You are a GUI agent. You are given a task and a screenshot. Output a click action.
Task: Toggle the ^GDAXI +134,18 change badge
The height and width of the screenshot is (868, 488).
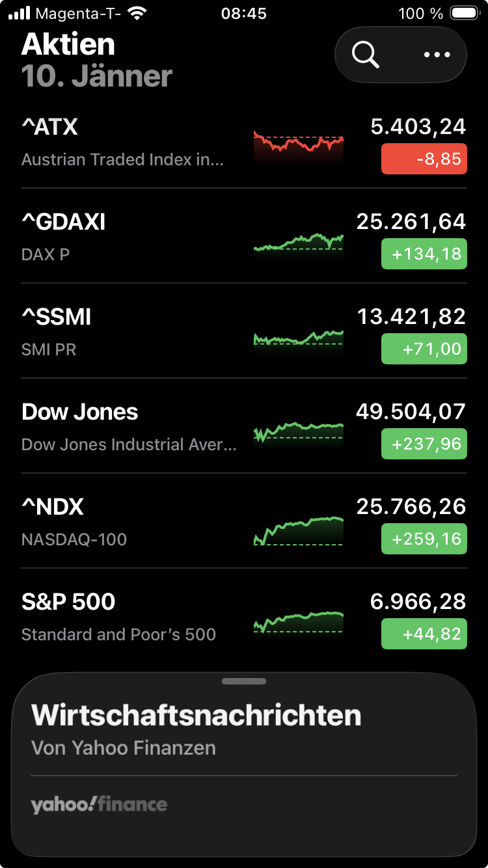pyautogui.click(x=424, y=254)
